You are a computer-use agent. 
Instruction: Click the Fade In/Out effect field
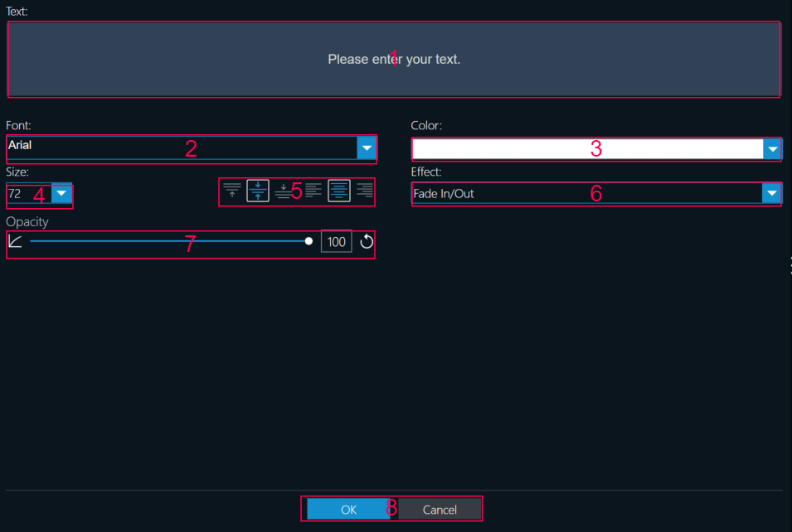tap(587, 194)
